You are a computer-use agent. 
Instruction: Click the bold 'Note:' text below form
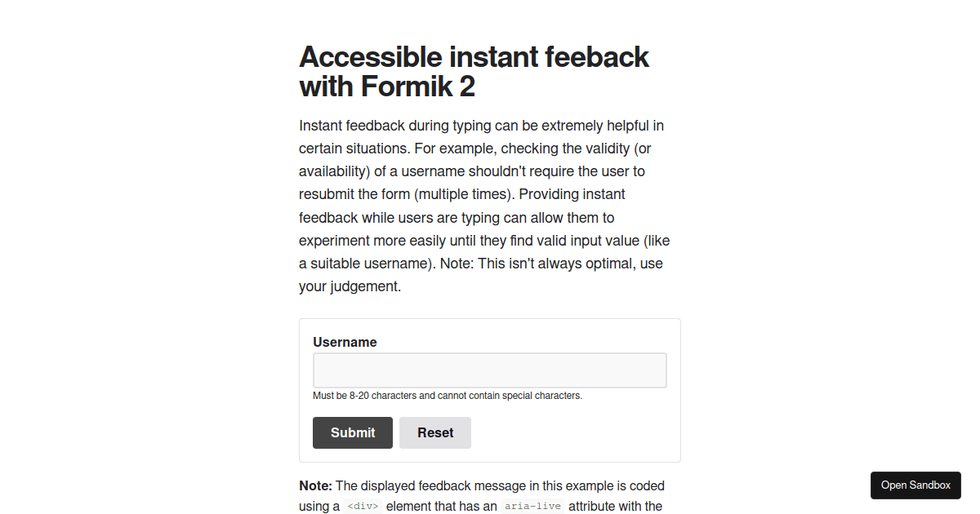(315, 485)
